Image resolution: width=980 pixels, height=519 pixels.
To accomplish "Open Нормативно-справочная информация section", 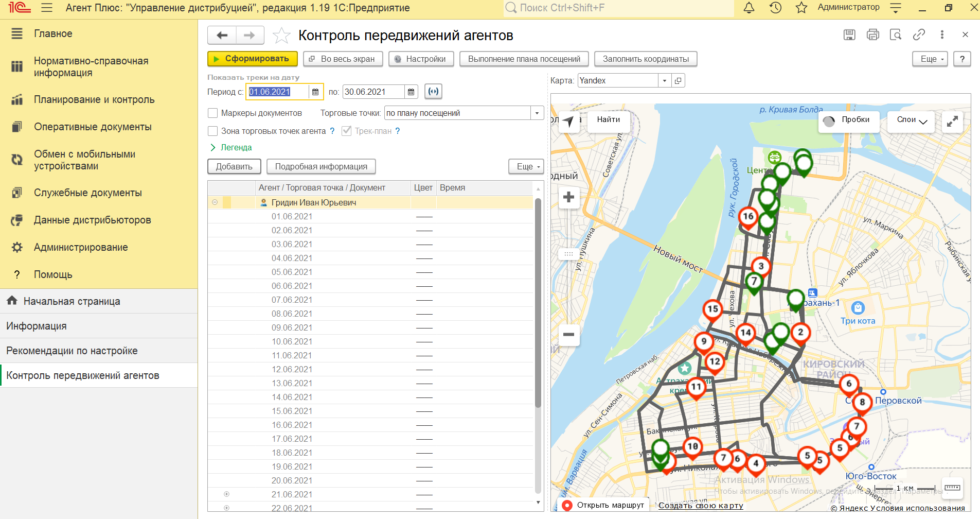I will point(91,67).
